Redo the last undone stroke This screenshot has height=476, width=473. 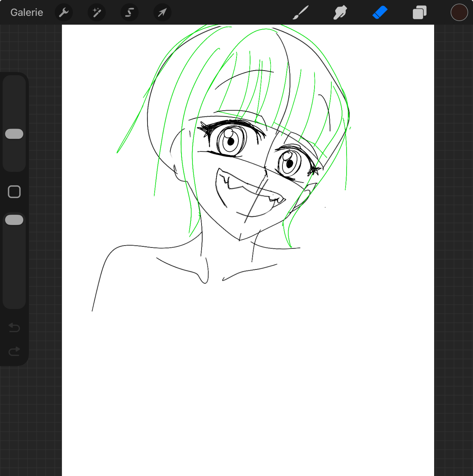click(x=14, y=352)
